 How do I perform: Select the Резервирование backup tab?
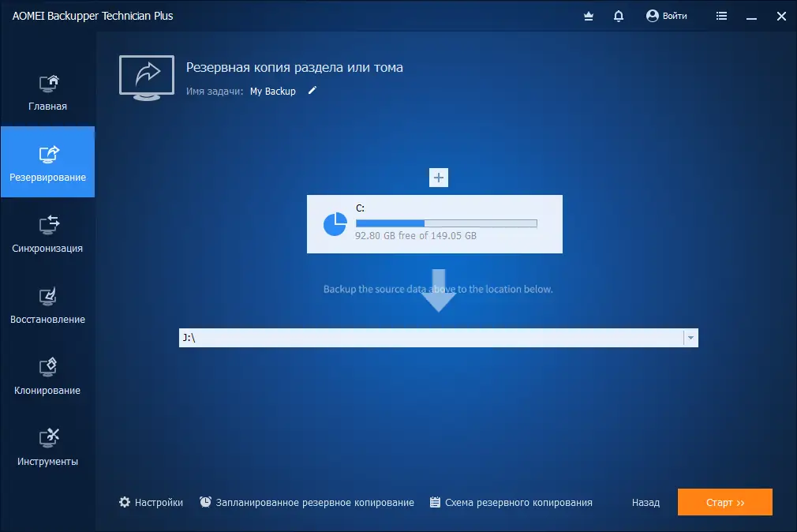(48, 162)
